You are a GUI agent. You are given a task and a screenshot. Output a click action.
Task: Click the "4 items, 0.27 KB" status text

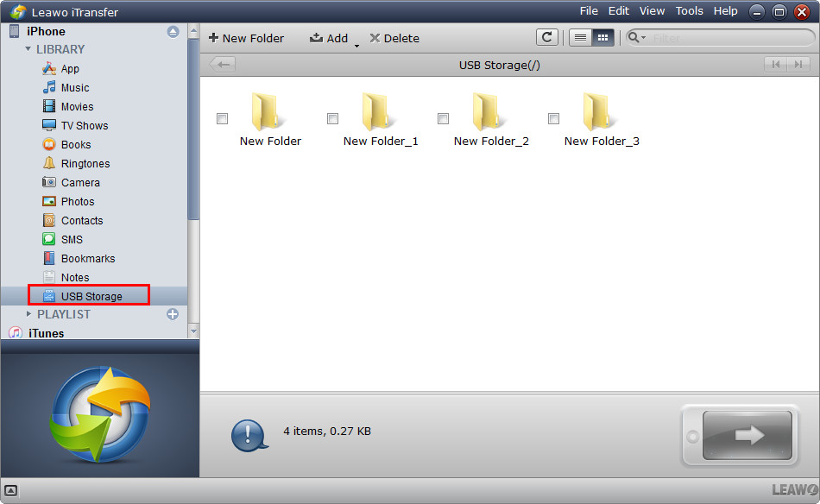click(x=327, y=432)
